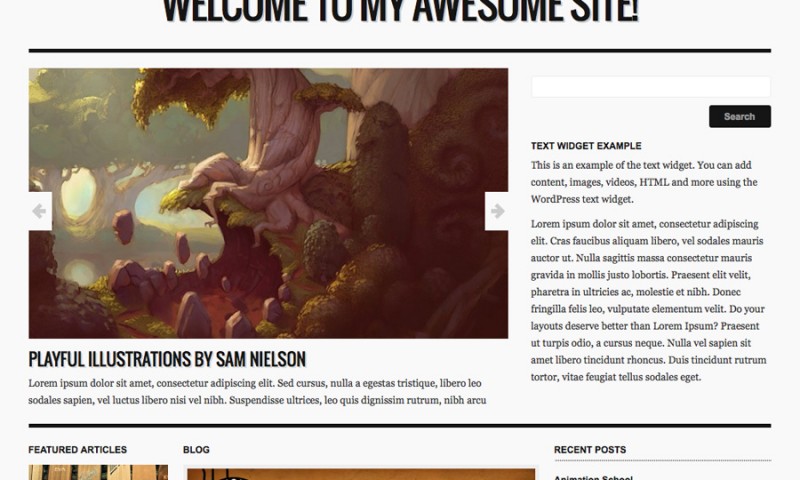This screenshot has height=480, width=800.
Task: Click the Featured Articles heading
Action: [x=78, y=450]
